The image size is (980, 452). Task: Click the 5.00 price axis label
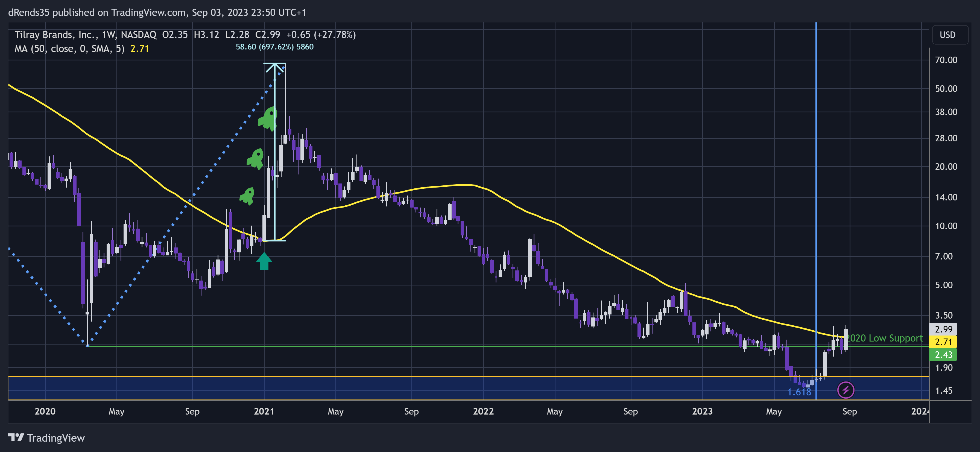point(943,285)
